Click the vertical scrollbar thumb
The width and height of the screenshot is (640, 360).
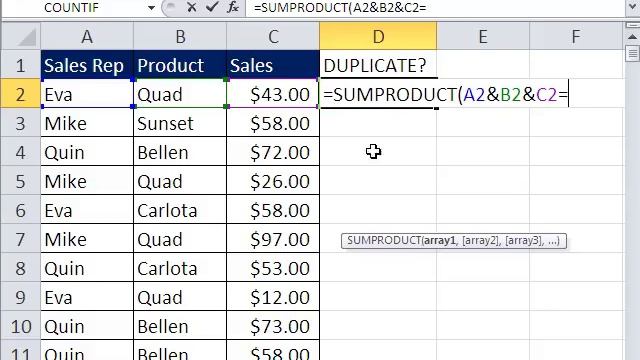coord(632,53)
